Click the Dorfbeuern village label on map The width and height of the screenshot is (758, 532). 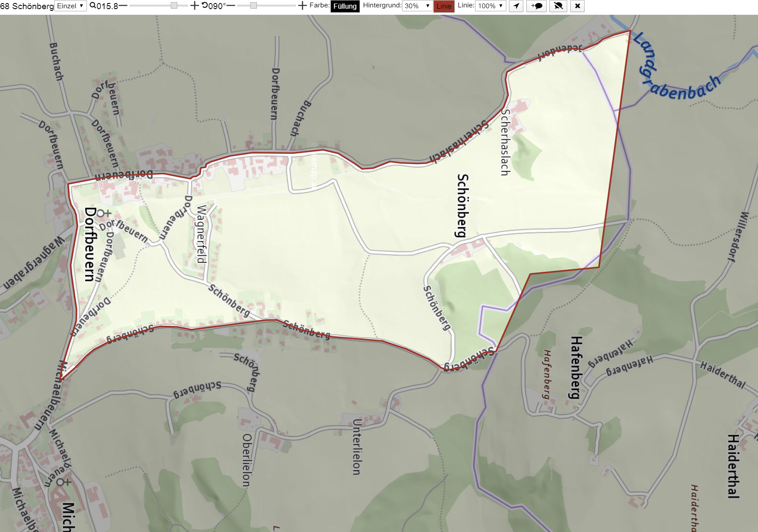click(89, 244)
